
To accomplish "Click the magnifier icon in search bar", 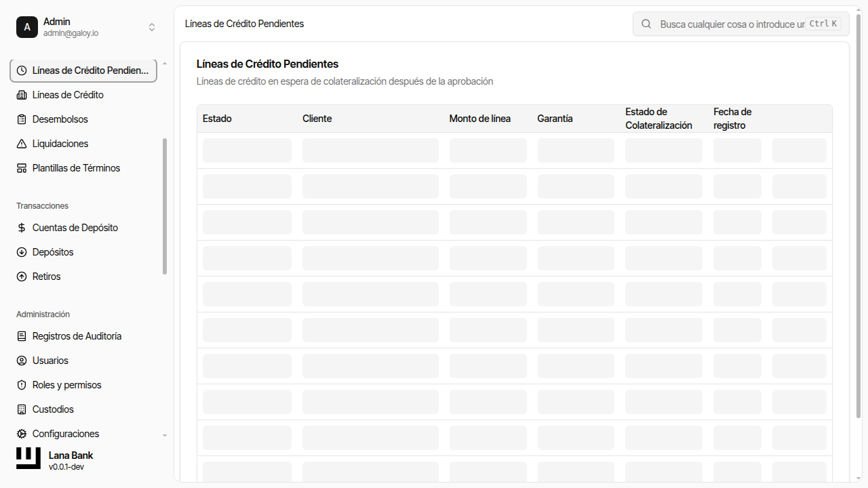I will (647, 24).
